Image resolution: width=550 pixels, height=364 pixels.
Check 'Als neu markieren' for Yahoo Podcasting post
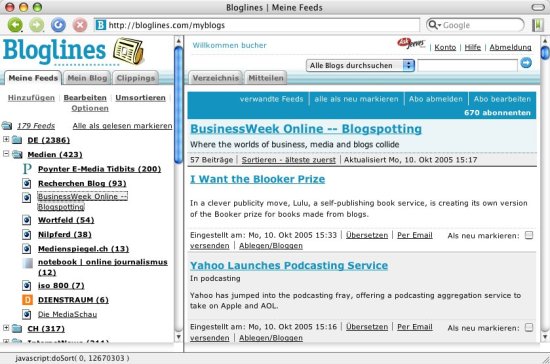(x=529, y=328)
